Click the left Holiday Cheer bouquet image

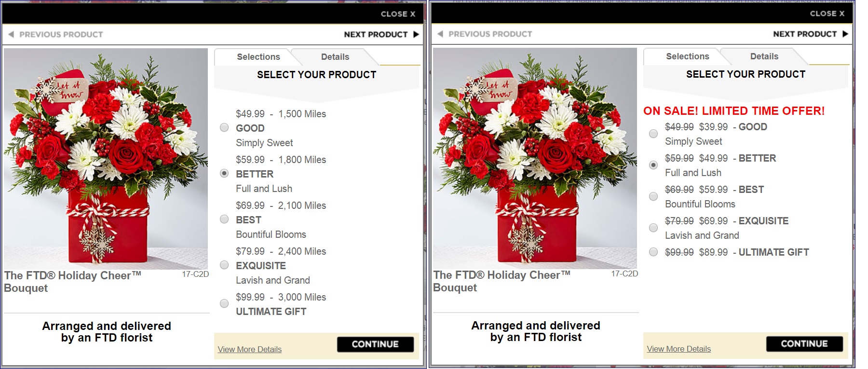click(x=106, y=159)
